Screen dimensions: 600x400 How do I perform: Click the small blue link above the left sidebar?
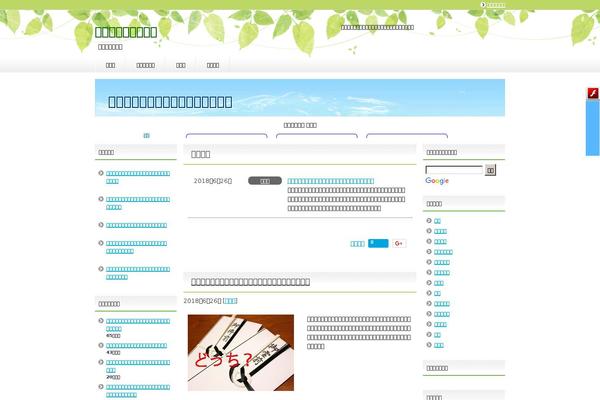147,136
